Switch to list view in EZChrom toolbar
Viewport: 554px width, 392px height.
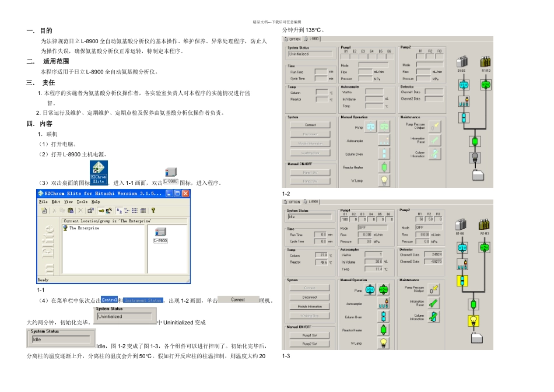[135, 211]
